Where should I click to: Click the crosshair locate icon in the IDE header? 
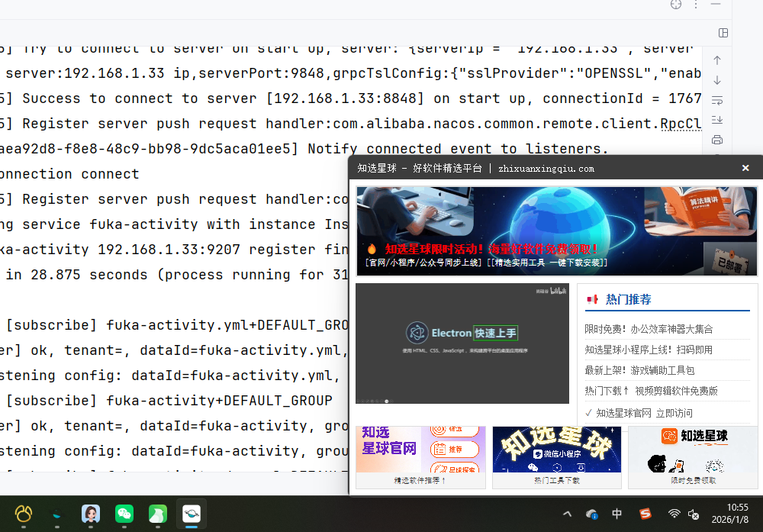coord(676,5)
